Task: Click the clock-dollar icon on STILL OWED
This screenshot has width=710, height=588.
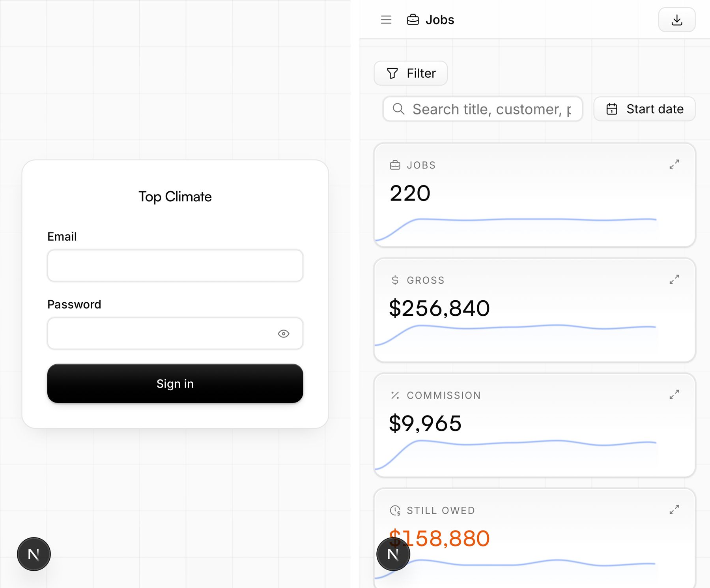Action: click(x=395, y=511)
